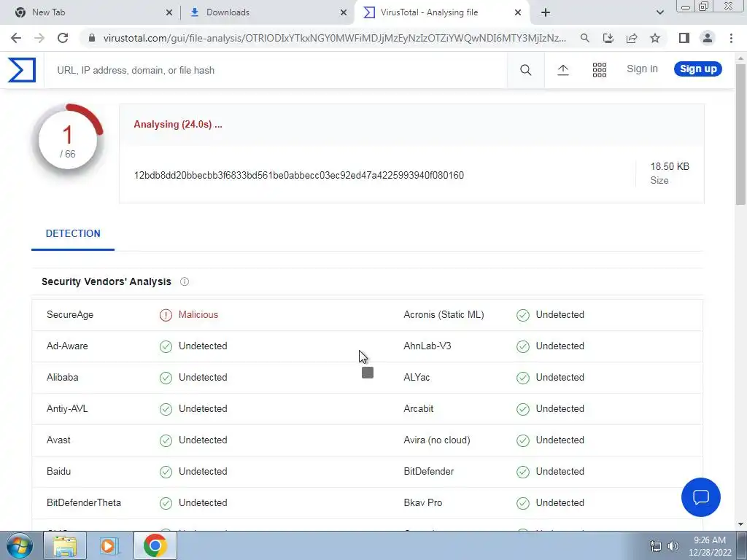
Task: Close the New Tab tab
Action: click(169, 12)
